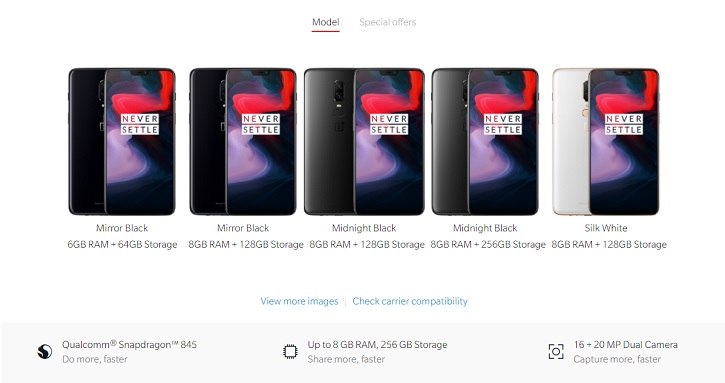725x383 pixels.
Task: Click the dual camera focus icon
Action: click(556, 352)
